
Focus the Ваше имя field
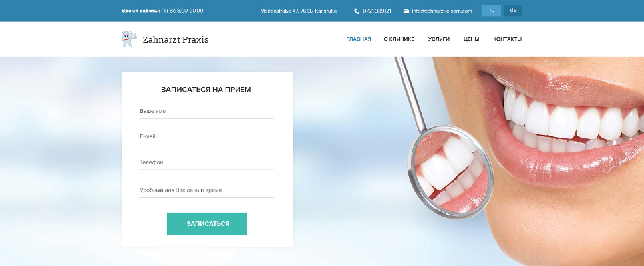pyautogui.click(x=207, y=111)
